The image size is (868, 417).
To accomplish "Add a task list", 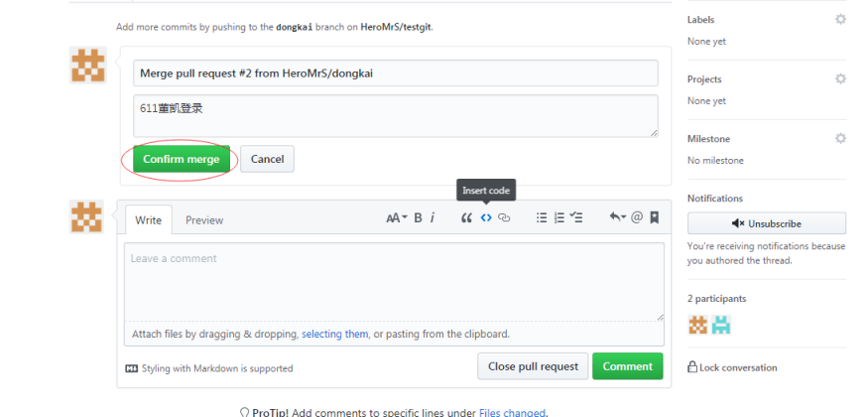I will click(x=576, y=217).
